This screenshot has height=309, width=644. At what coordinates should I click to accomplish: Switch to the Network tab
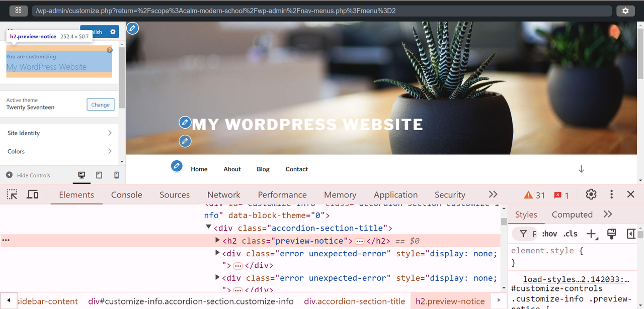[224, 195]
